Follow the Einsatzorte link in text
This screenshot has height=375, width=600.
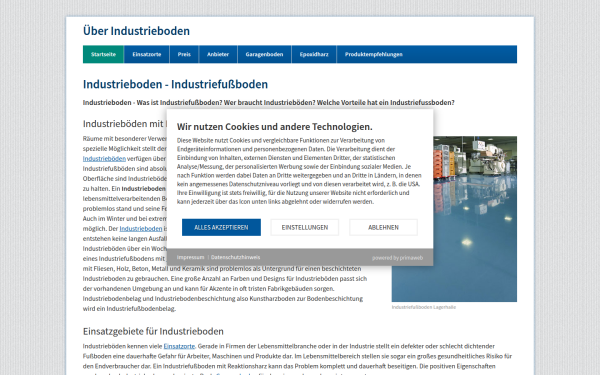179,346
